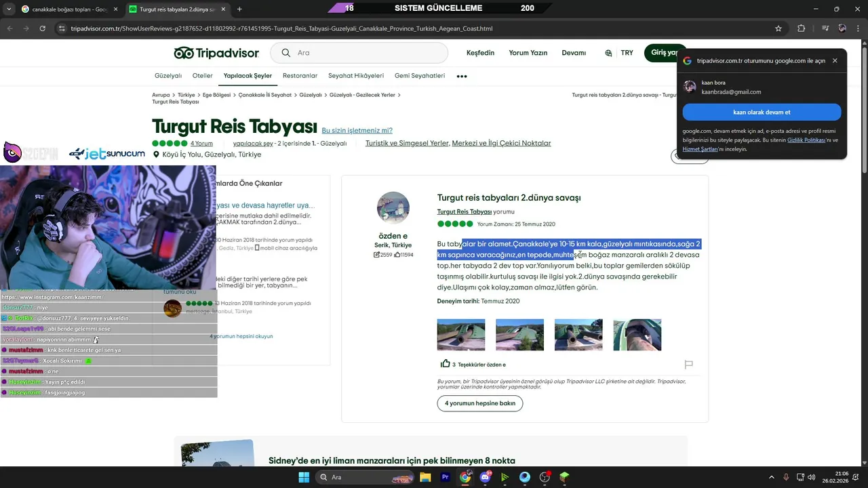Click Çanakkale İli Seyahat breadcrumb
Screen dimensions: 868x488
pos(265,95)
